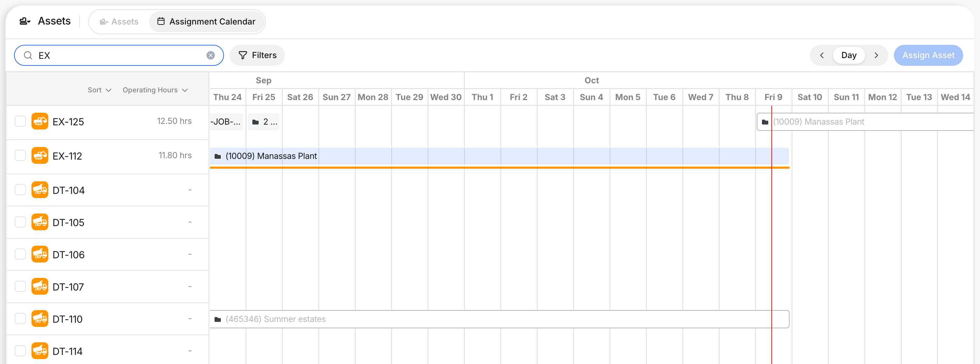Click the EX-112 asset name

tap(67, 156)
